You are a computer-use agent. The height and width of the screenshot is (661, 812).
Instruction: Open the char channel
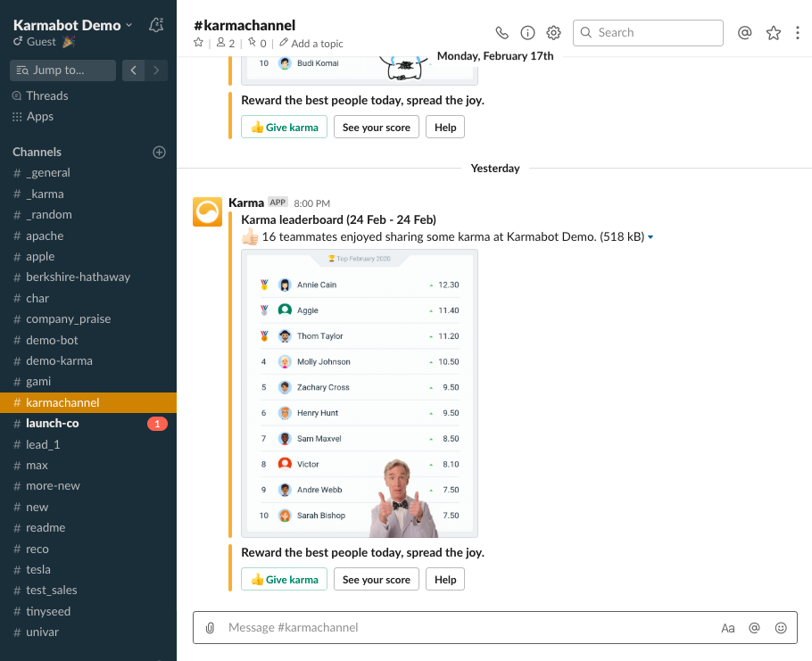point(88,299)
